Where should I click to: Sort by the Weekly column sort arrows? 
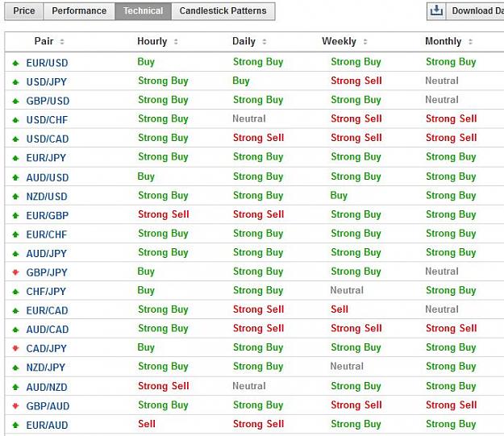(x=365, y=41)
